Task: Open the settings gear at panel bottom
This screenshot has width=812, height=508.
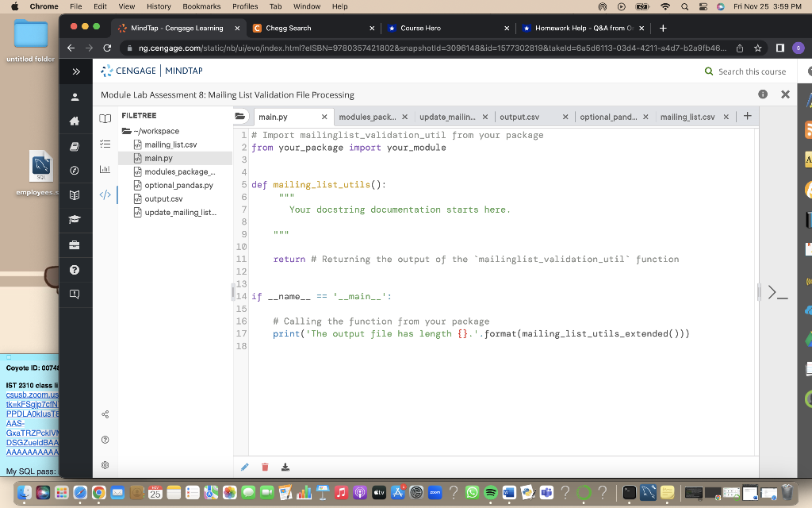Action: pyautogui.click(x=105, y=464)
